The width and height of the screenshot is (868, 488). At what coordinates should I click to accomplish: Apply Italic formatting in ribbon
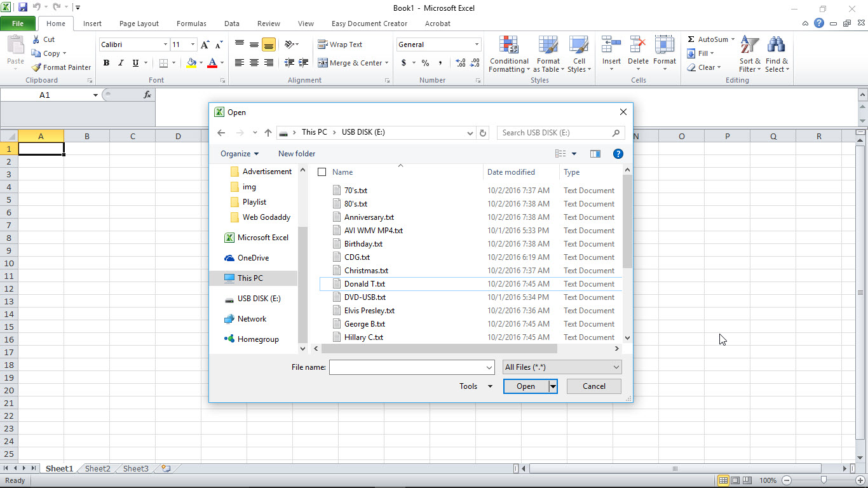coord(121,63)
